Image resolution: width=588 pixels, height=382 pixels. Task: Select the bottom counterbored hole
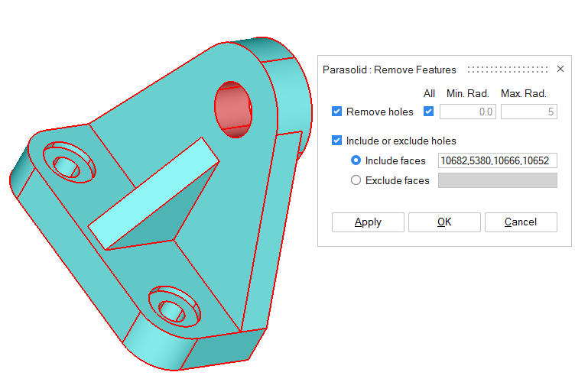[174, 307]
